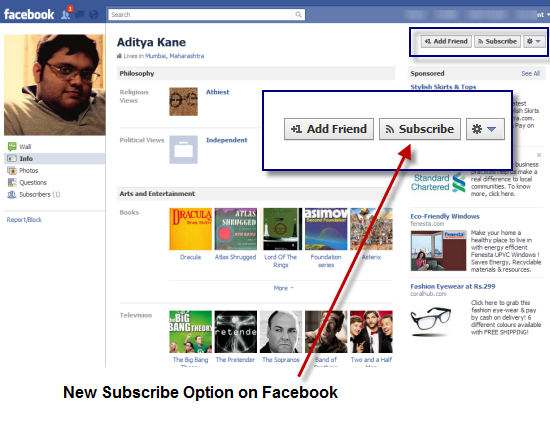550x425 pixels.
Task: Click See All sponsored ads link
Action: click(x=530, y=74)
